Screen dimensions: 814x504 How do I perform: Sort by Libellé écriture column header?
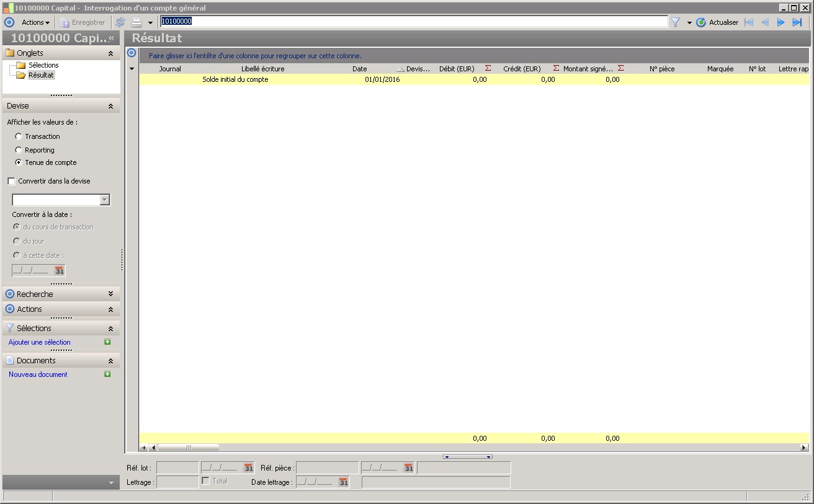(x=263, y=69)
